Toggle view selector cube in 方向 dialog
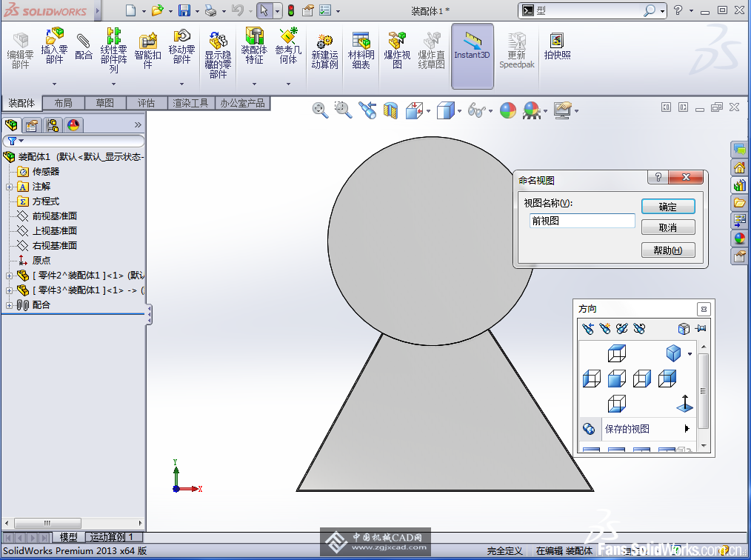 pos(684,329)
